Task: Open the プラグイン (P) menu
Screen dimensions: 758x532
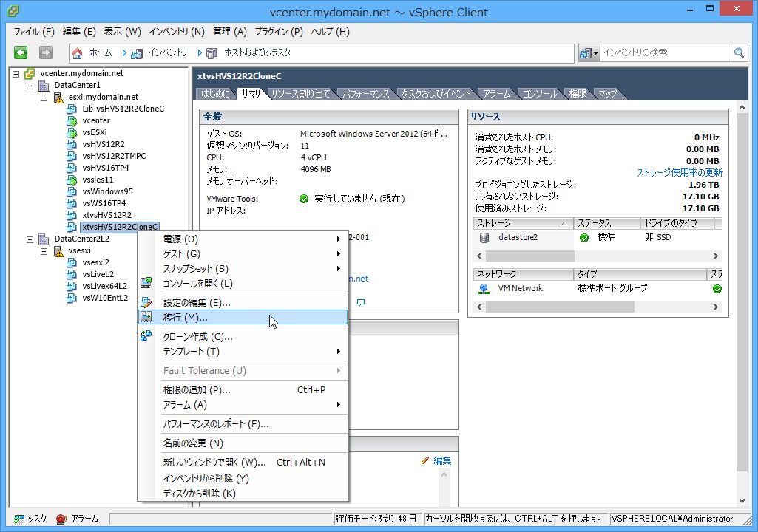Action: 279,32
